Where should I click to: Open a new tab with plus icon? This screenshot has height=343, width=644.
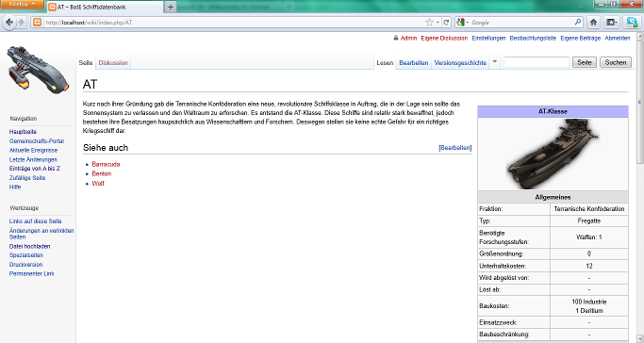[x=170, y=7]
